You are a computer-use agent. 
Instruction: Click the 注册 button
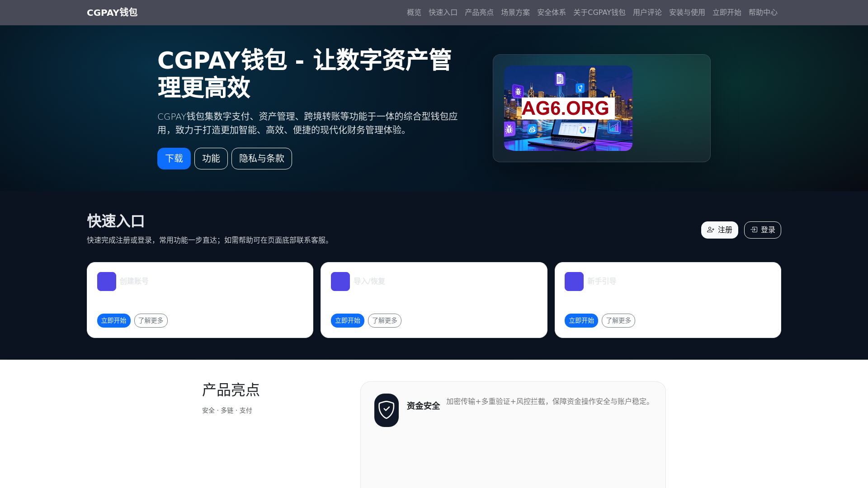tap(720, 230)
